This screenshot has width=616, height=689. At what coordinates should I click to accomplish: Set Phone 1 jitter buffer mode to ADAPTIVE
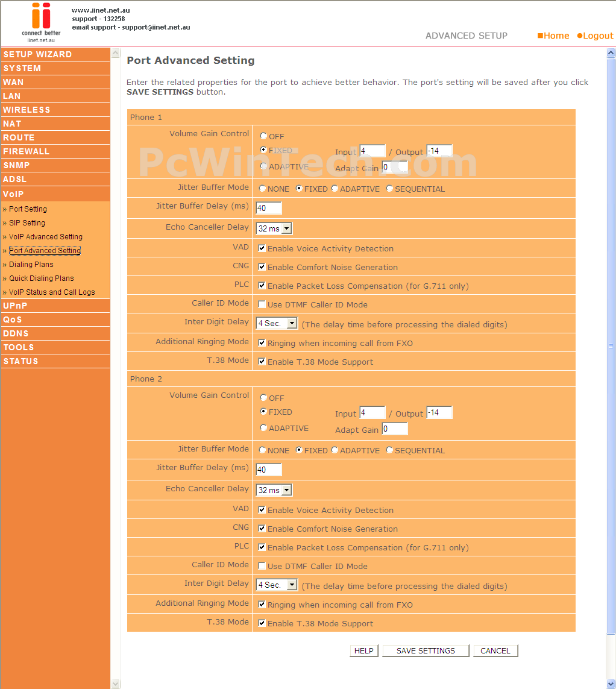coord(335,189)
